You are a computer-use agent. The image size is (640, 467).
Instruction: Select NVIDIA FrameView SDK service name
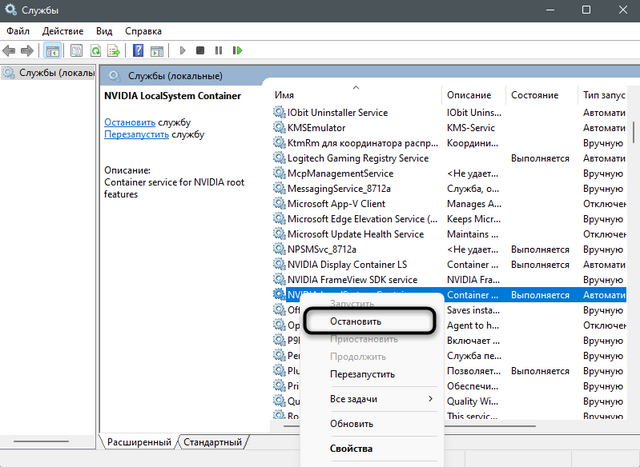click(x=352, y=280)
